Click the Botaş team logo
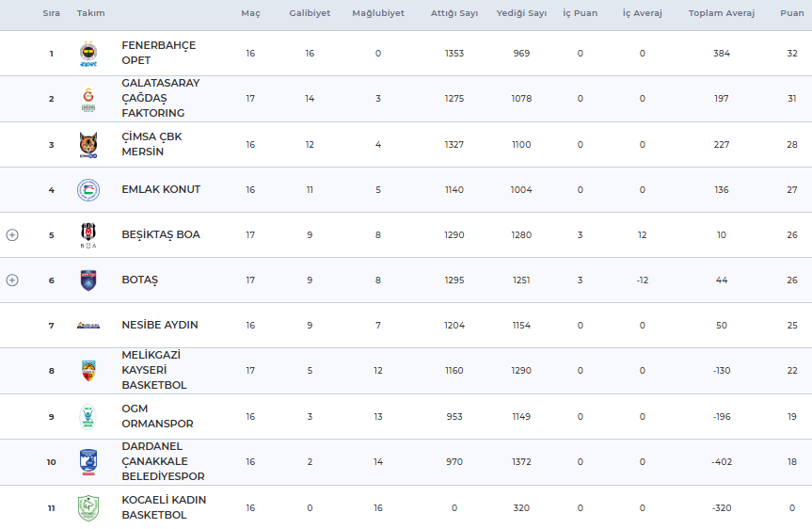Viewport: 812px width, 529px height. pos(88,281)
